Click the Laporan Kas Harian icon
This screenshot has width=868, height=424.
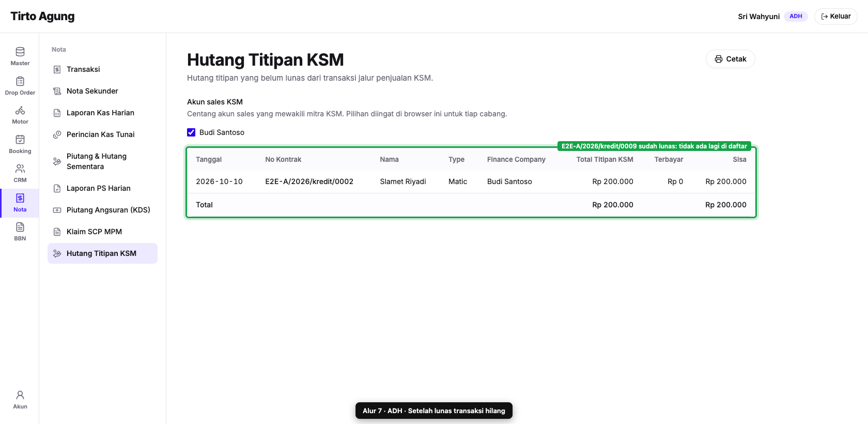click(57, 113)
